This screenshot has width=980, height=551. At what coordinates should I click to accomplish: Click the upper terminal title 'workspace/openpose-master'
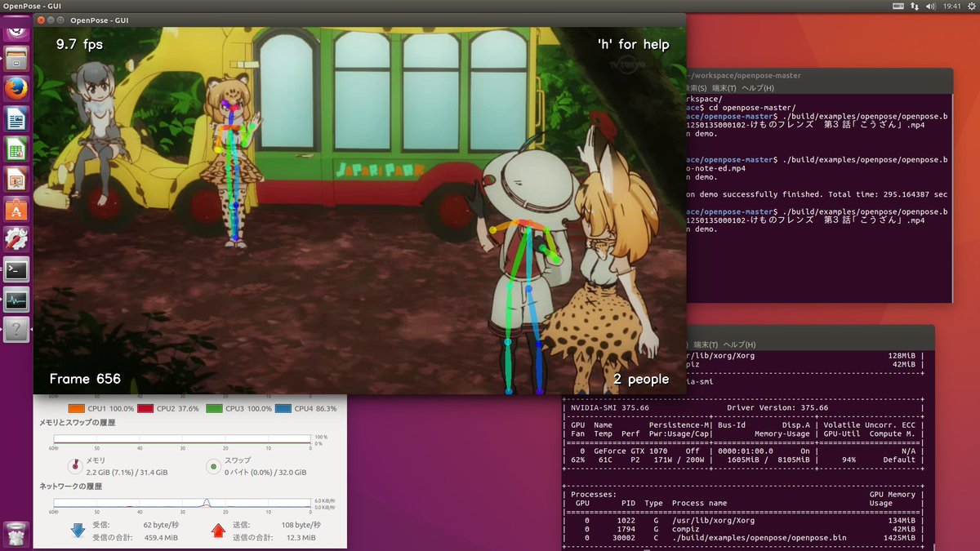pos(743,75)
